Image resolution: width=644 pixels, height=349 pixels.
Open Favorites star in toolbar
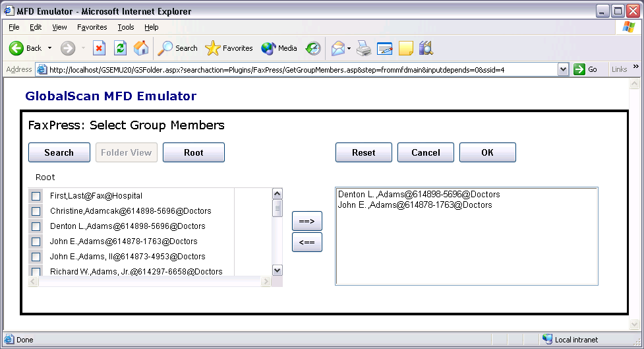click(x=229, y=48)
